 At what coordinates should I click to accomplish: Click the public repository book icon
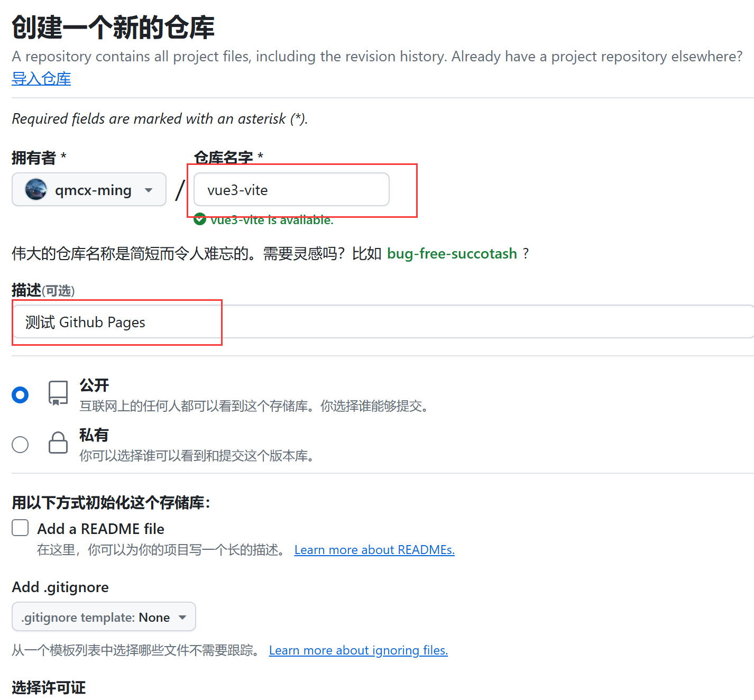pos(58,393)
